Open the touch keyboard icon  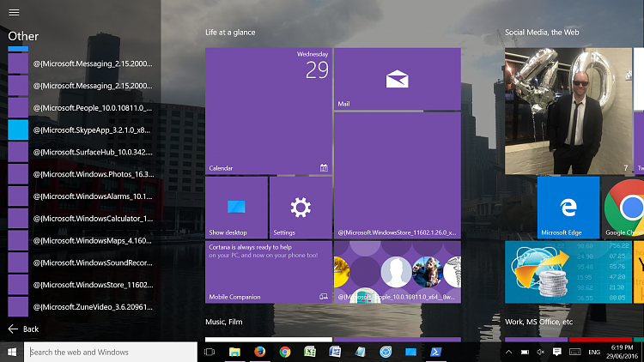click(575, 352)
